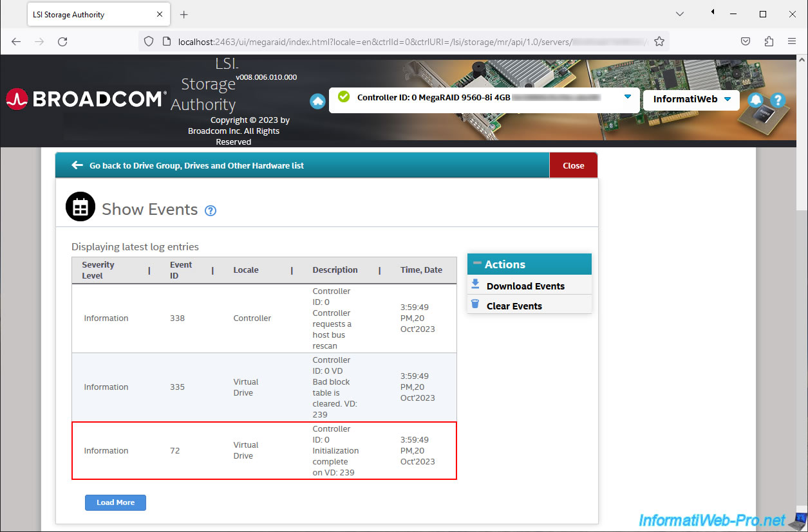This screenshot has height=532, width=808.
Task: Click the time and date of event 335
Action: point(418,387)
